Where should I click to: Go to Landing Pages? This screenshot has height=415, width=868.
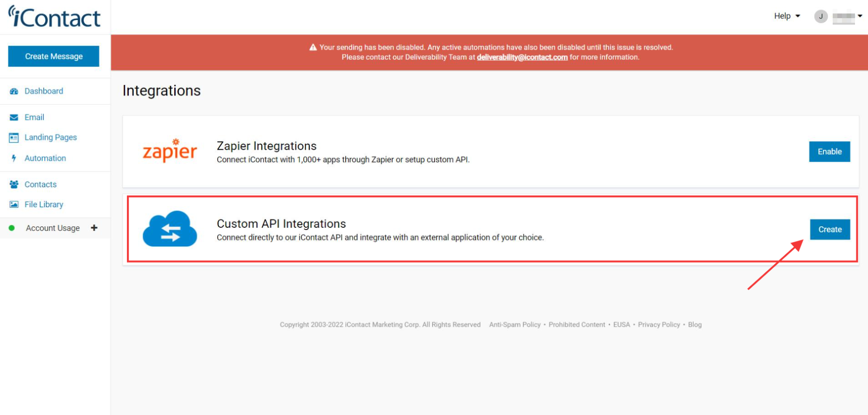[51, 138]
